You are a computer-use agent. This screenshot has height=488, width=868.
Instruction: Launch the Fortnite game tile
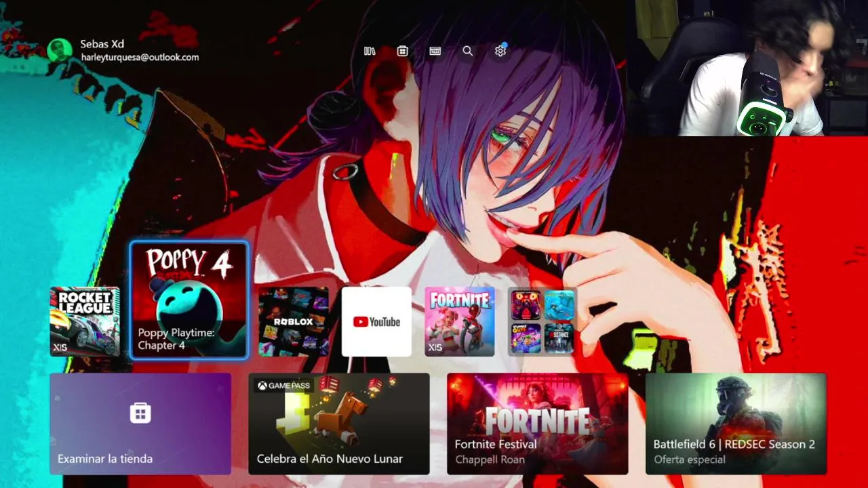(x=460, y=322)
